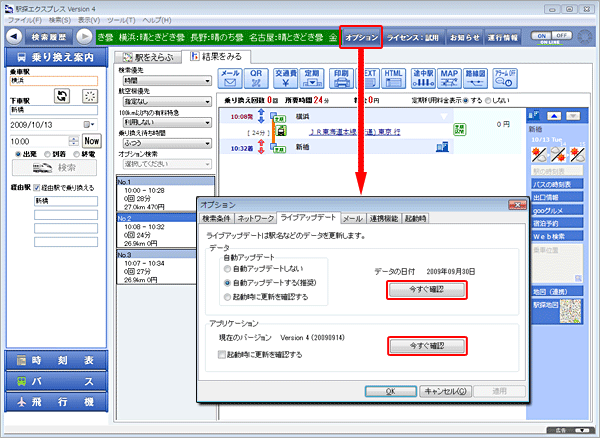Switch to the 検索条件 tab in the オプション dialog
Image resolution: width=600 pixels, height=438 pixels.
216,218
